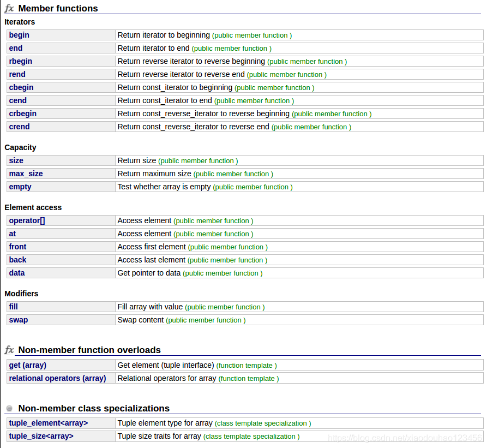
Task: Open the fill modifier link
Action: click(x=13, y=306)
